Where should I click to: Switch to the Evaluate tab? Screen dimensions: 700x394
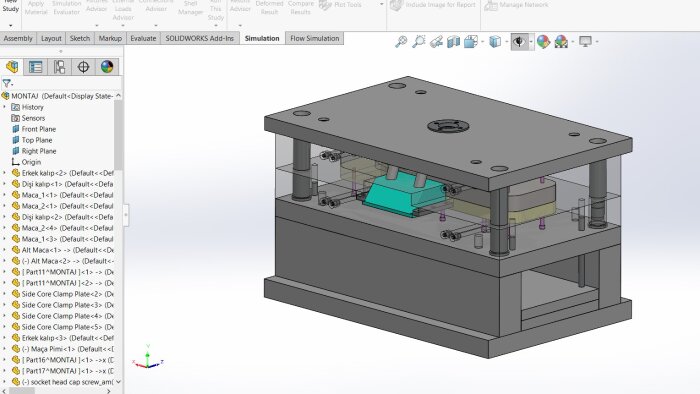(x=143, y=38)
